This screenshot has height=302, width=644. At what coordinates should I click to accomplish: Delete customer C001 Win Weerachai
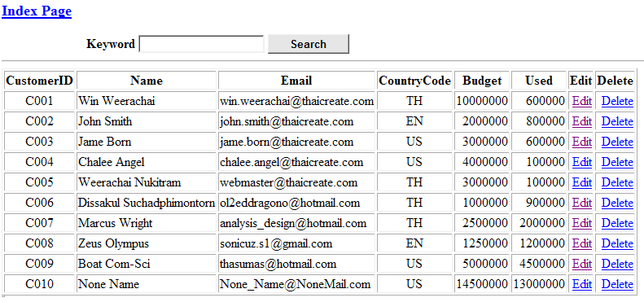[617, 101]
